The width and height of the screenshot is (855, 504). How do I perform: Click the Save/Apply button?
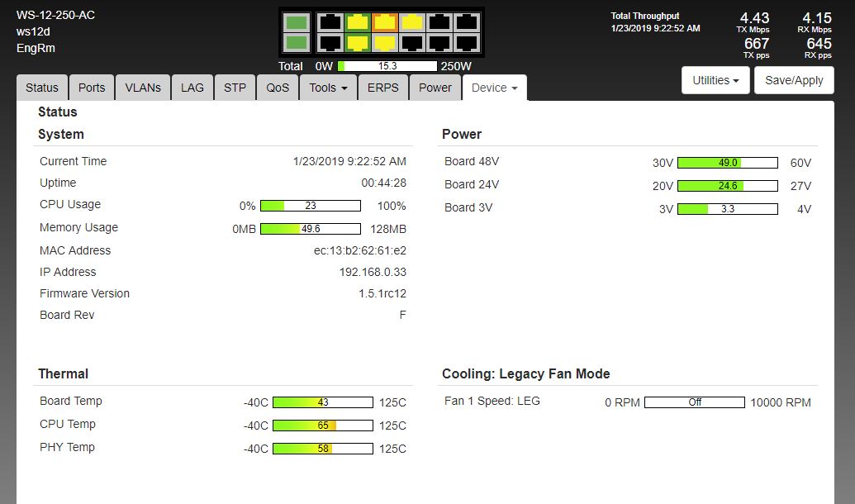pyautogui.click(x=794, y=80)
